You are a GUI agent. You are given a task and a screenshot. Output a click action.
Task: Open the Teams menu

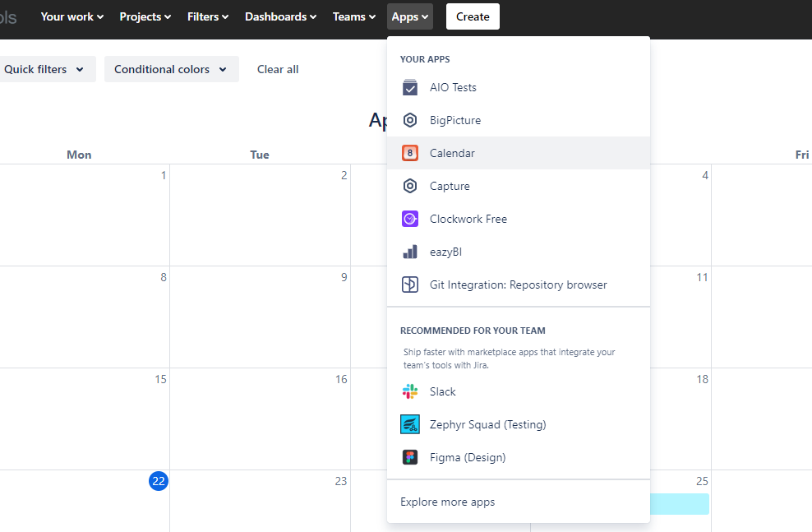(353, 16)
